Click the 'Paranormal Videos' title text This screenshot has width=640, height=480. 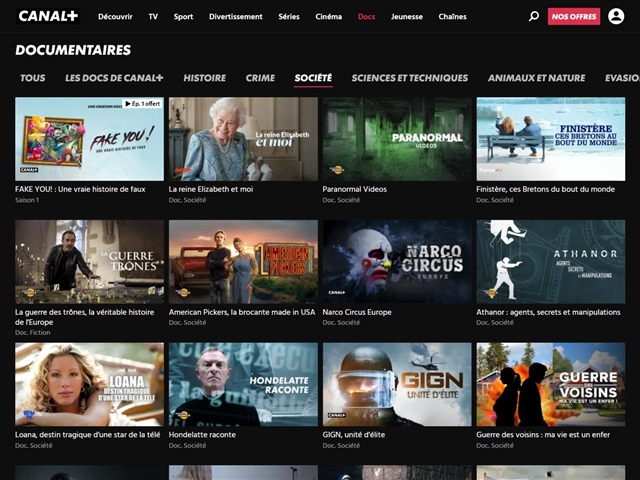pos(354,189)
